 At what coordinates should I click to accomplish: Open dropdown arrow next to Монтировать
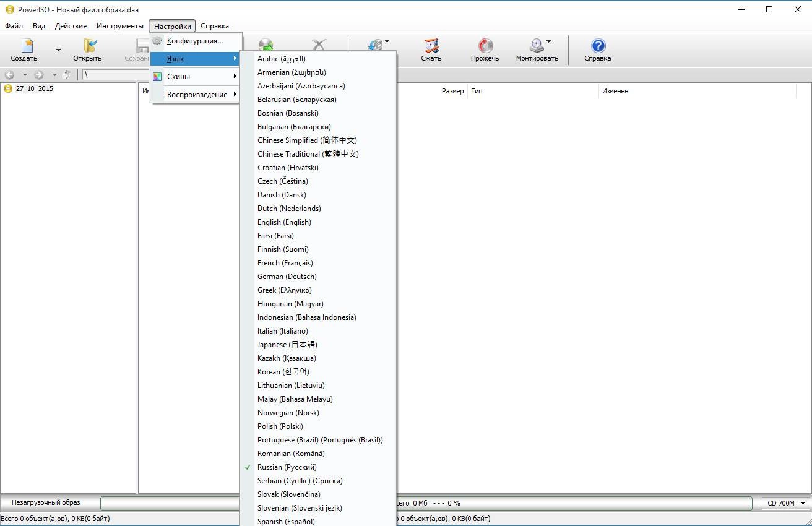click(548, 42)
